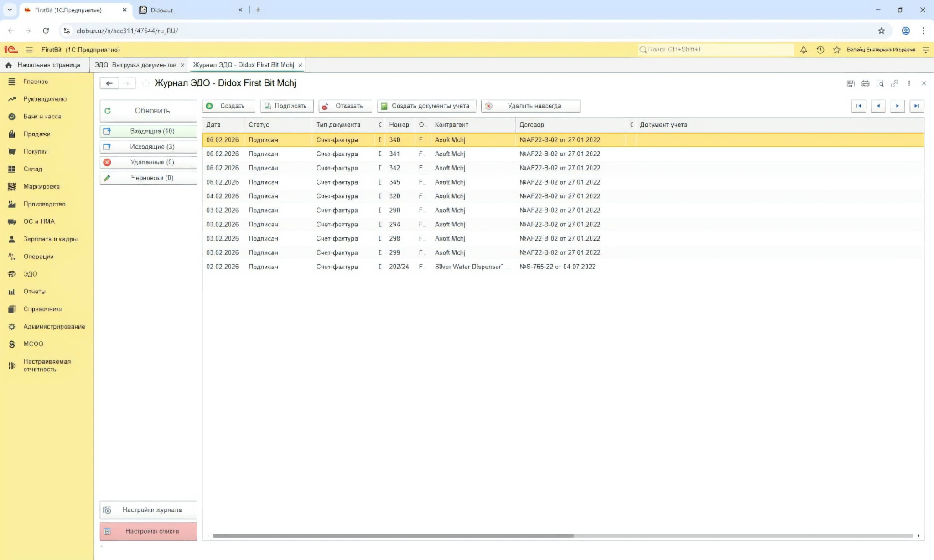Click Удалить навсегда button

[530, 106]
